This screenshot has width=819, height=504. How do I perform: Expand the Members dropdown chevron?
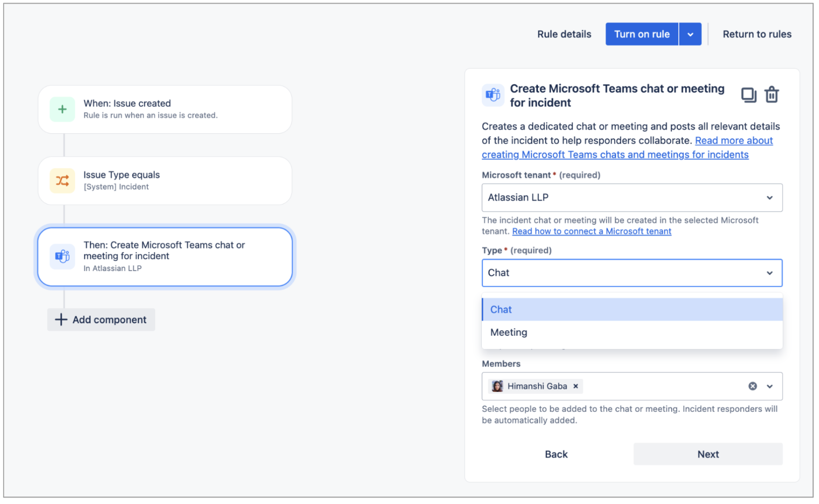(x=770, y=386)
